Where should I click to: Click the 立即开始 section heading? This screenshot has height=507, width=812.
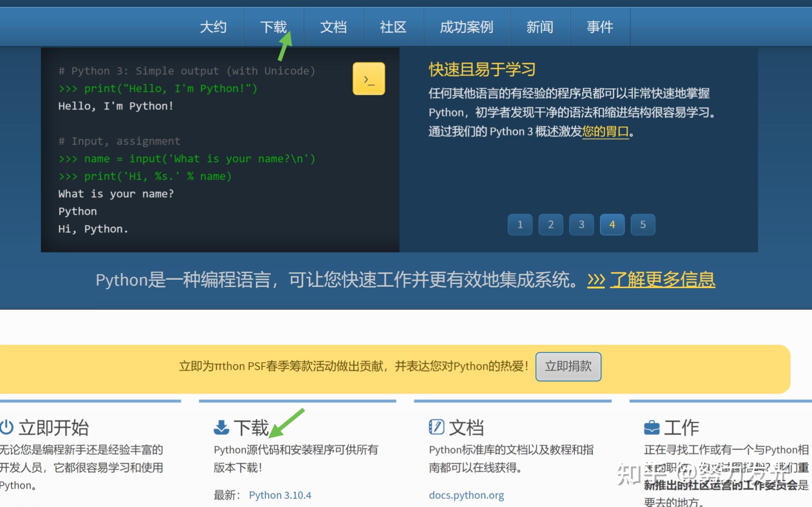[x=54, y=427]
